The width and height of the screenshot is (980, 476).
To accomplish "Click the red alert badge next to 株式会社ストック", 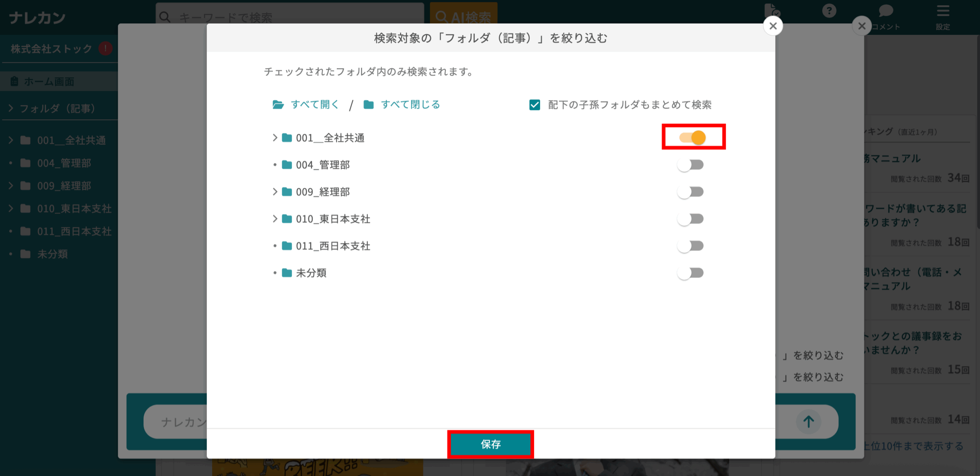I will (105, 49).
